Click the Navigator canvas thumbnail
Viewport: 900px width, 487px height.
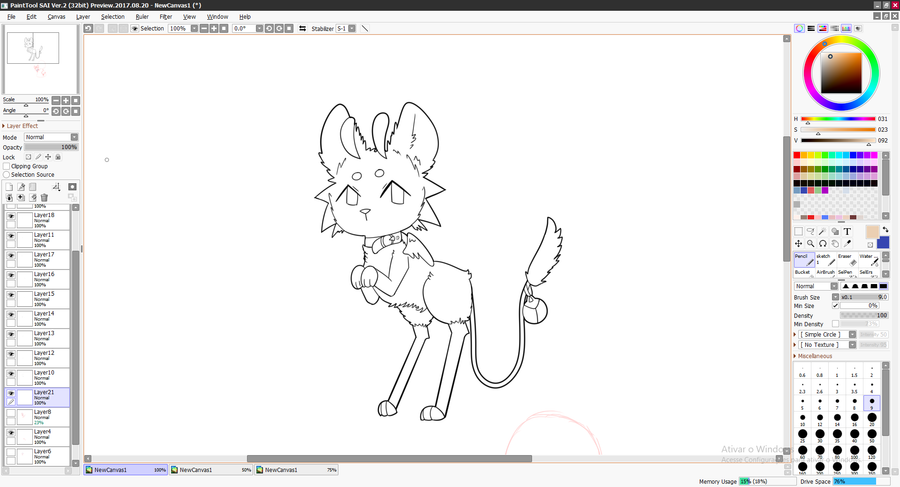[x=33, y=48]
